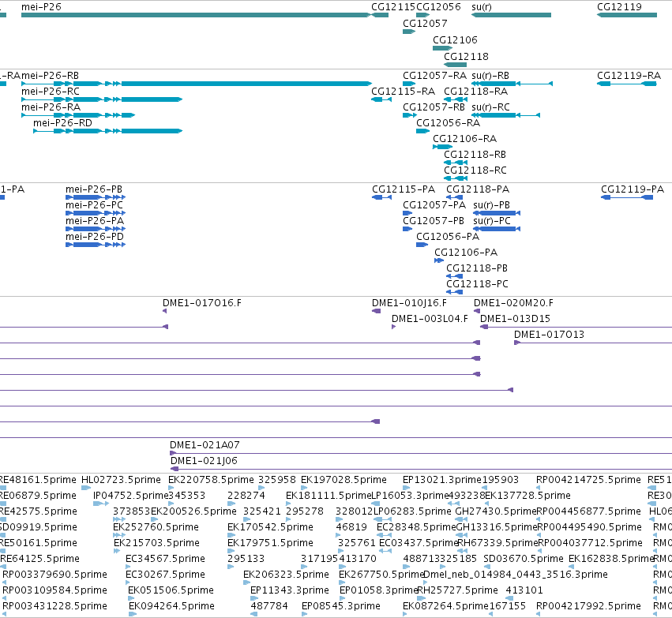Click the CG12057-RA transcript label

click(434, 76)
